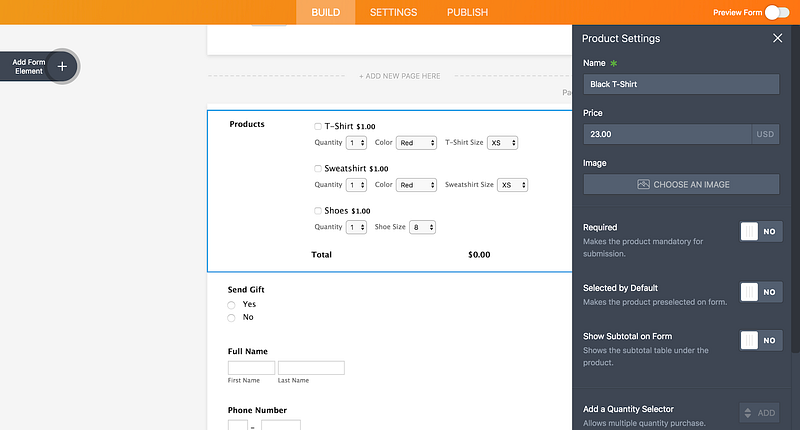Viewport: 800px width, 430px height.
Task: Click + ADD NEW PAGE HERE link
Action: (399, 76)
